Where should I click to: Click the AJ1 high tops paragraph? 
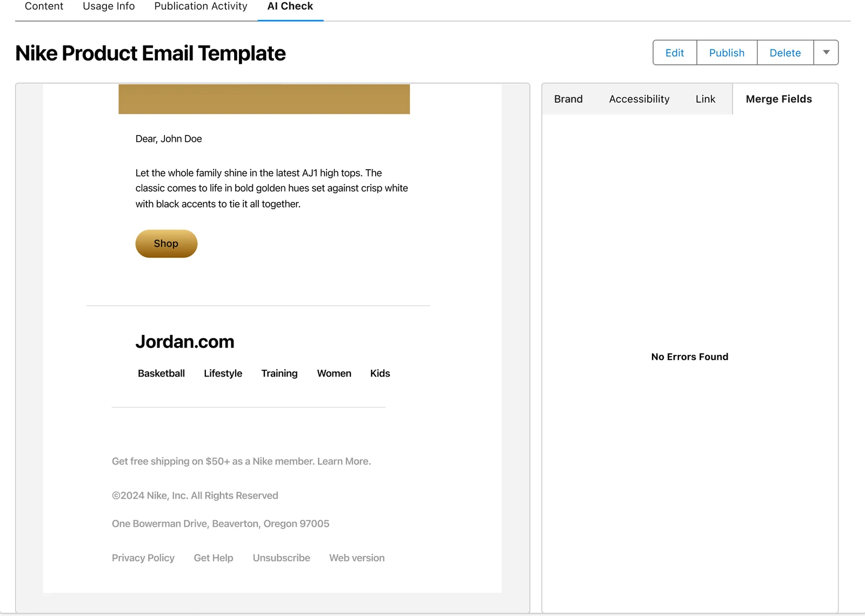pyautogui.click(x=272, y=188)
